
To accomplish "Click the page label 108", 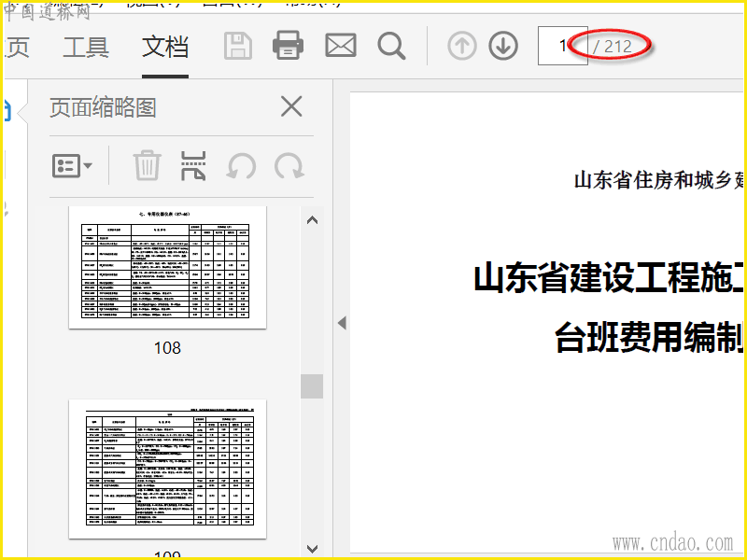I will (168, 347).
